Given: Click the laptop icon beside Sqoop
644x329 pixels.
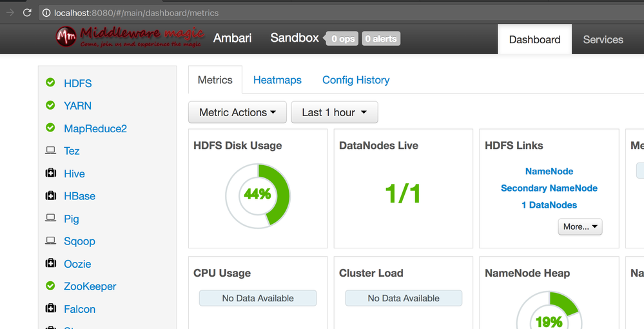Looking at the screenshot, I should (50, 241).
